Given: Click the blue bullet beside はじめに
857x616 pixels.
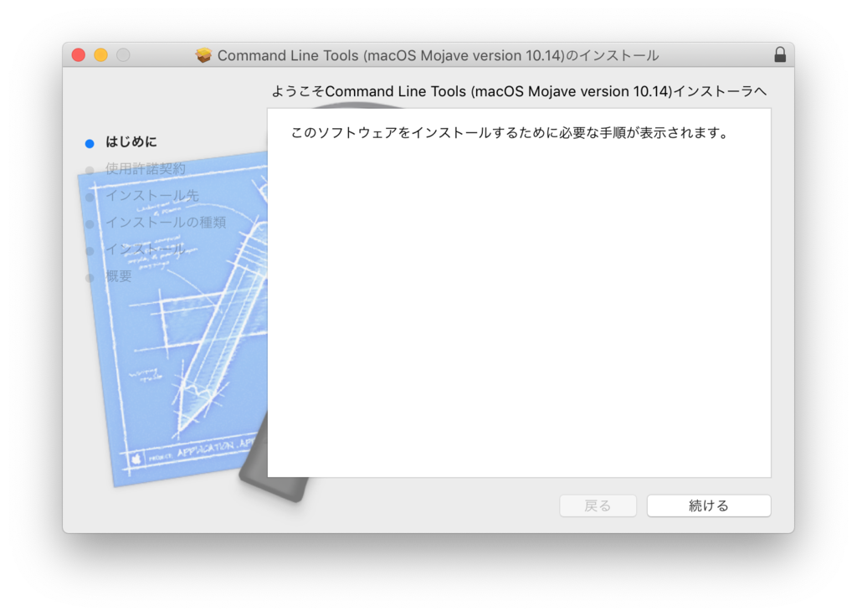Looking at the screenshot, I should click(90, 144).
